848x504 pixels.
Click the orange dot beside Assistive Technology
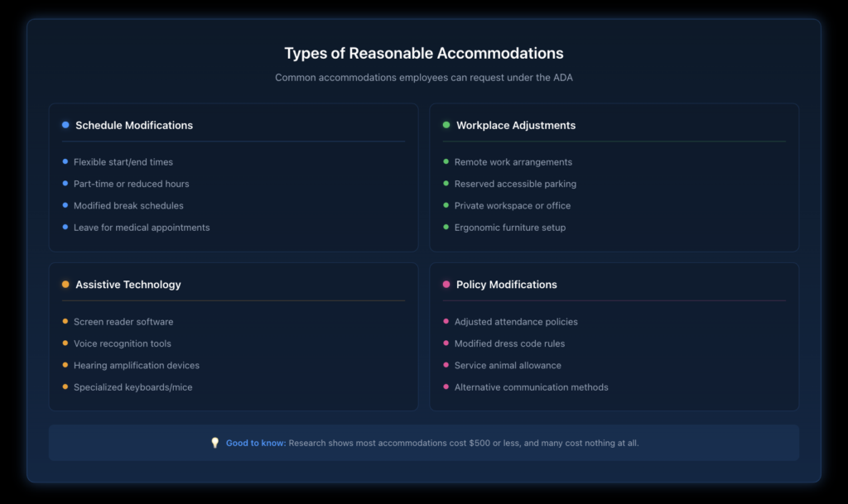pos(65,284)
